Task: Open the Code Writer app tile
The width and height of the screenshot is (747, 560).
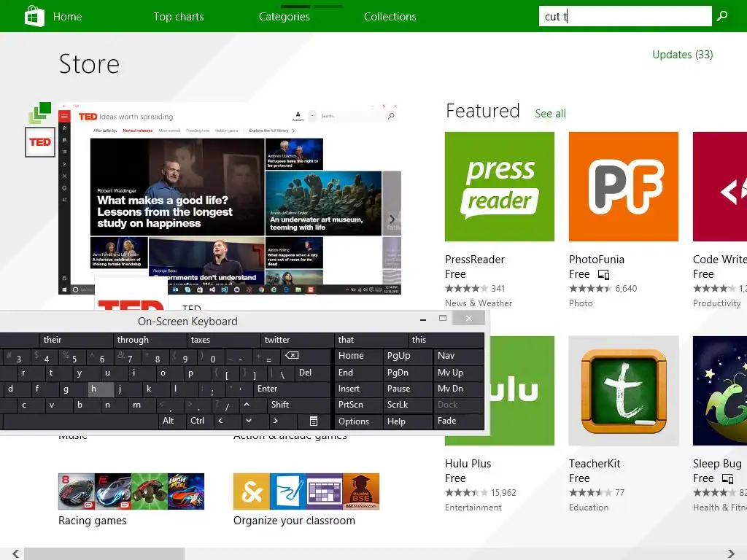Action: [720, 187]
